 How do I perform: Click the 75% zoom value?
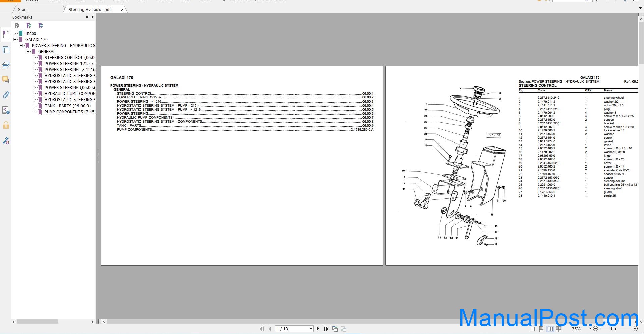point(576,329)
